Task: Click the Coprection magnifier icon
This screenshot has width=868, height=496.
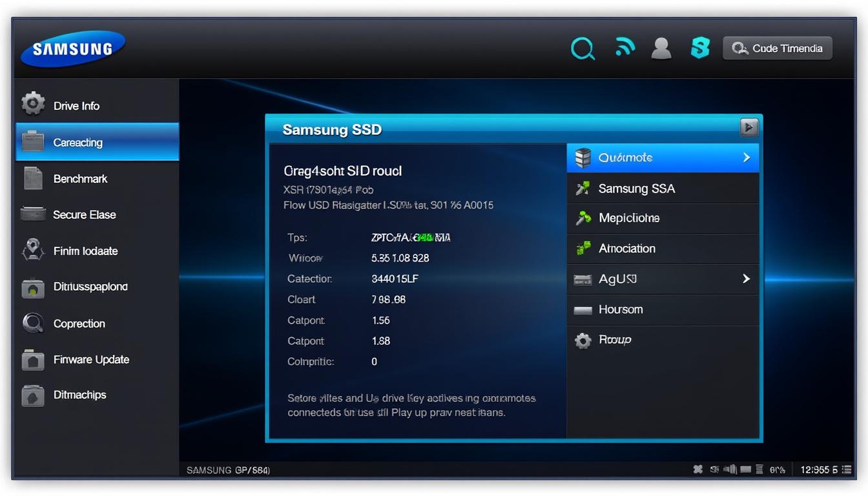Action: (x=33, y=323)
